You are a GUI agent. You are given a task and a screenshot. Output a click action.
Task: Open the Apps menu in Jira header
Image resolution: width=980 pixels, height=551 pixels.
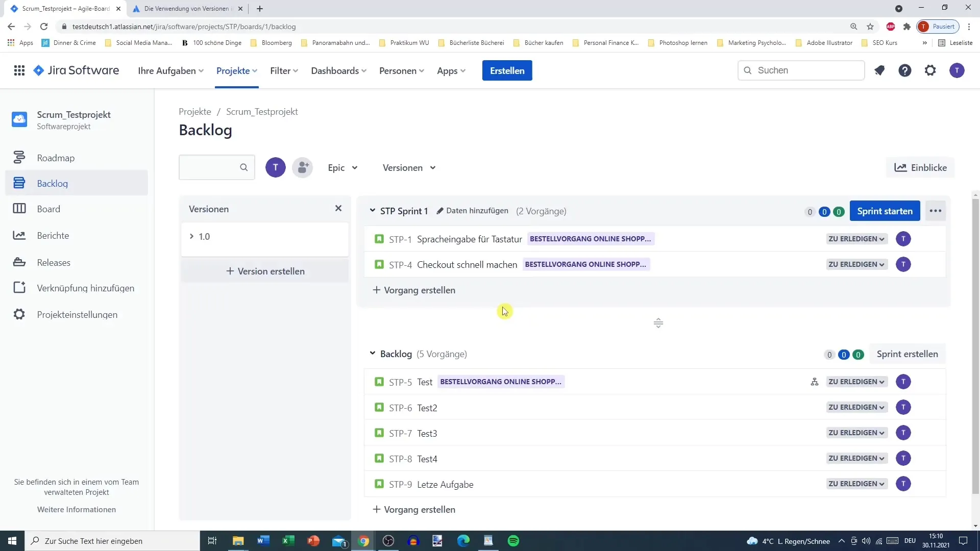click(451, 71)
